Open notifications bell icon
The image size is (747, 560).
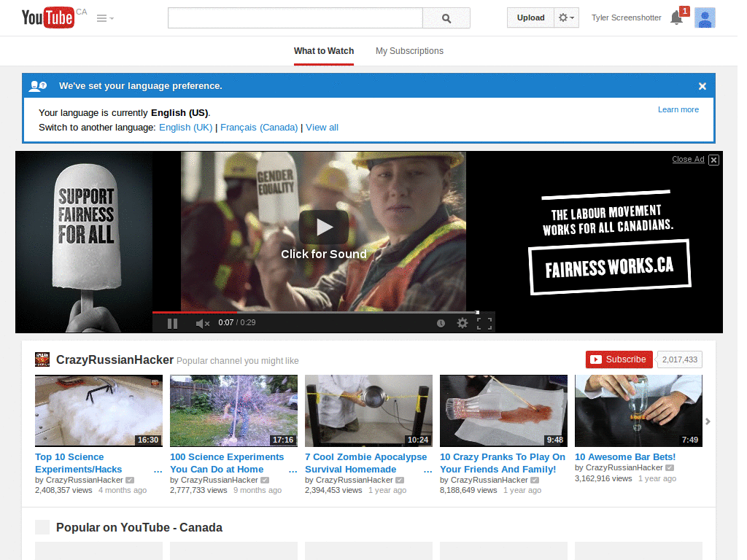point(676,17)
